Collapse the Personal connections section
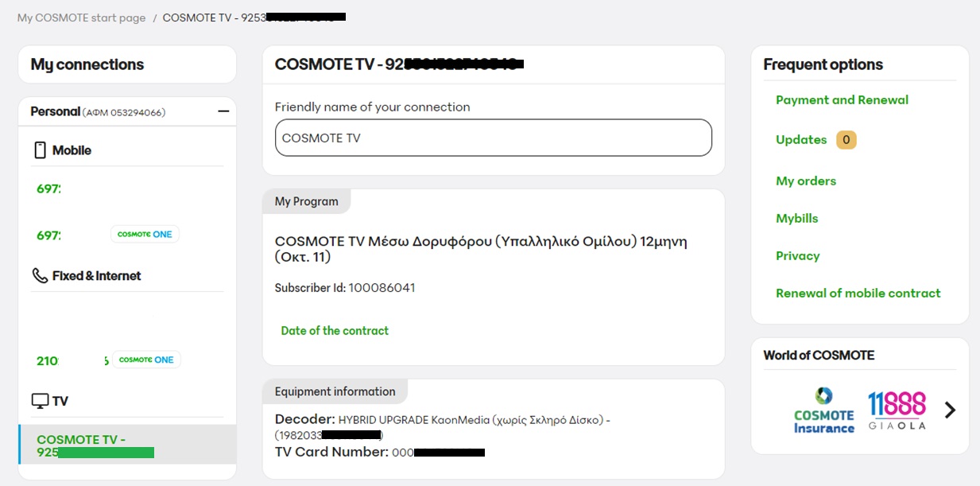Screen dimensions: 980x486 tap(223, 111)
